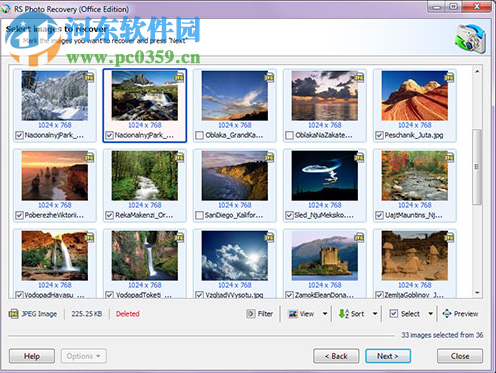
Task: Check the SanDiego_Kalifor checkbox
Action: coord(199,215)
